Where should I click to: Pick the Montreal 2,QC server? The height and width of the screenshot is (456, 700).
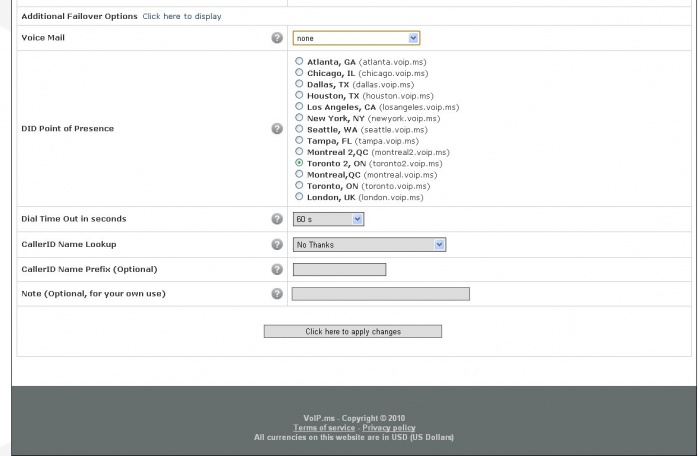[299, 151]
